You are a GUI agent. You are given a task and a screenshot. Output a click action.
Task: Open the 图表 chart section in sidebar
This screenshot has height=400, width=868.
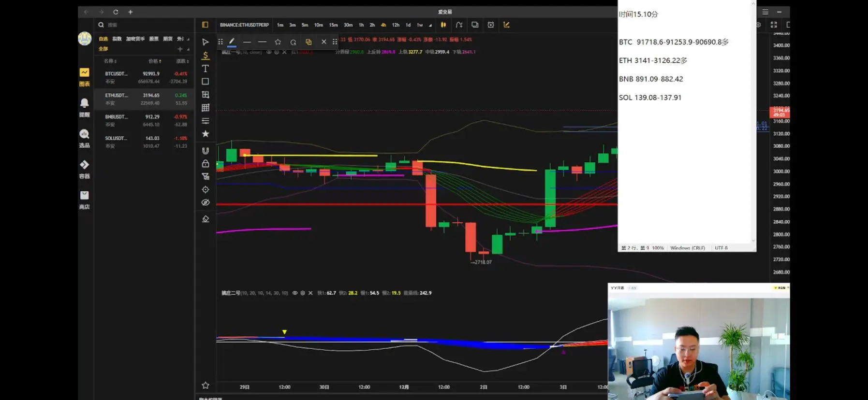(x=84, y=77)
